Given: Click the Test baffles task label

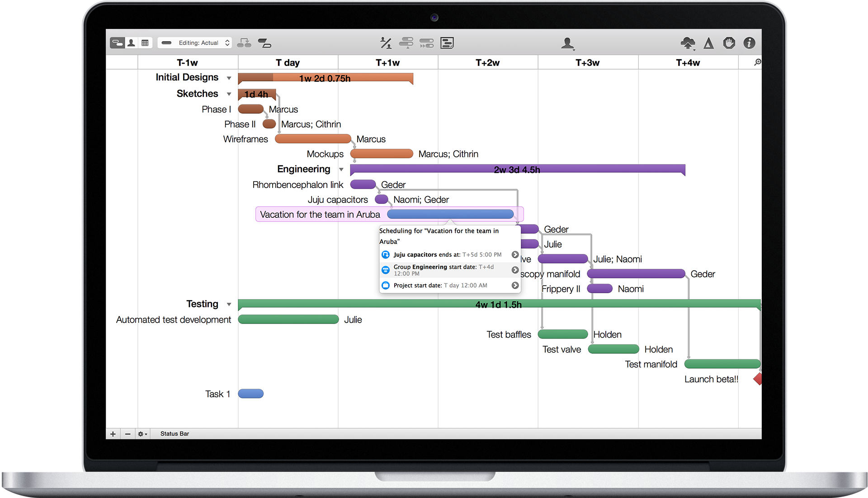Looking at the screenshot, I should pos(509,335).
